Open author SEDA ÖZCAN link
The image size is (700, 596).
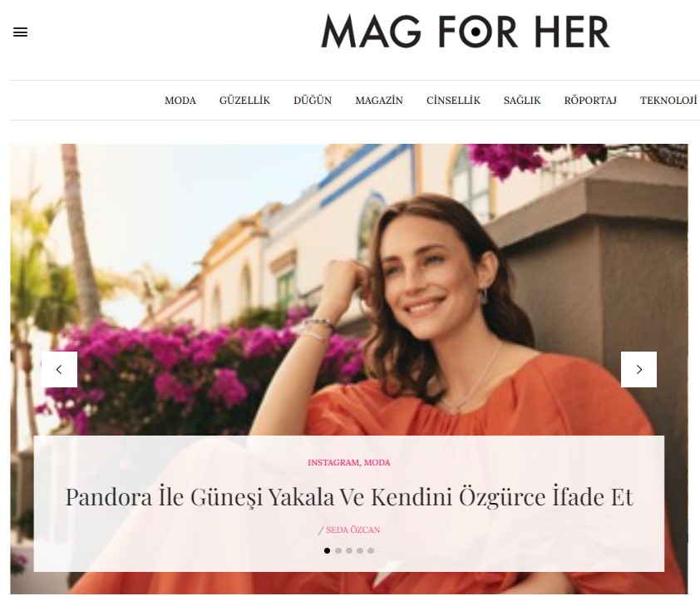click(x=352, y=530)
